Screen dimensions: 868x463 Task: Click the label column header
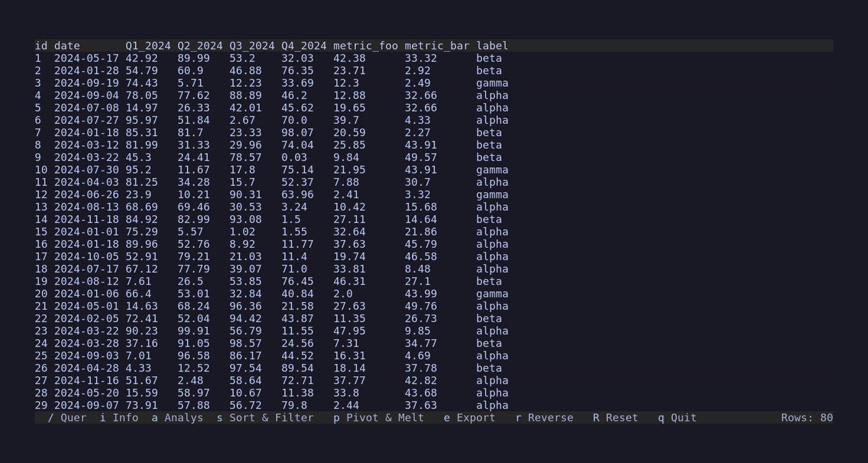[492, 46]
